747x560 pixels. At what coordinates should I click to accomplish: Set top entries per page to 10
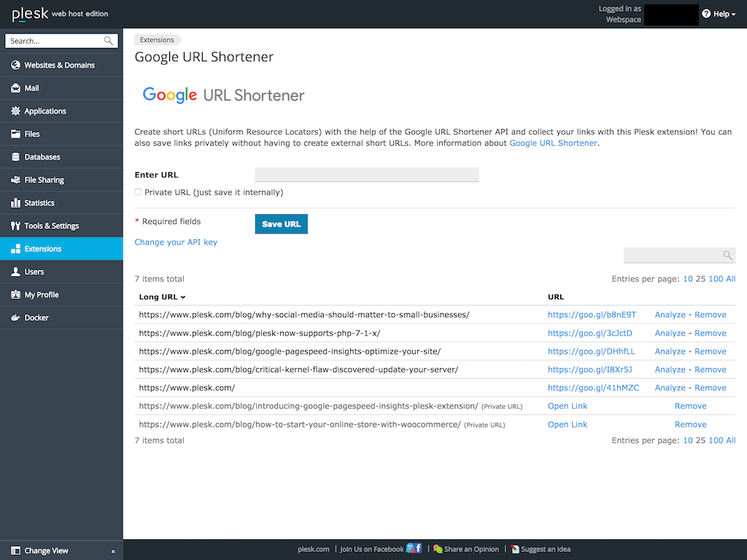point(688,279)
